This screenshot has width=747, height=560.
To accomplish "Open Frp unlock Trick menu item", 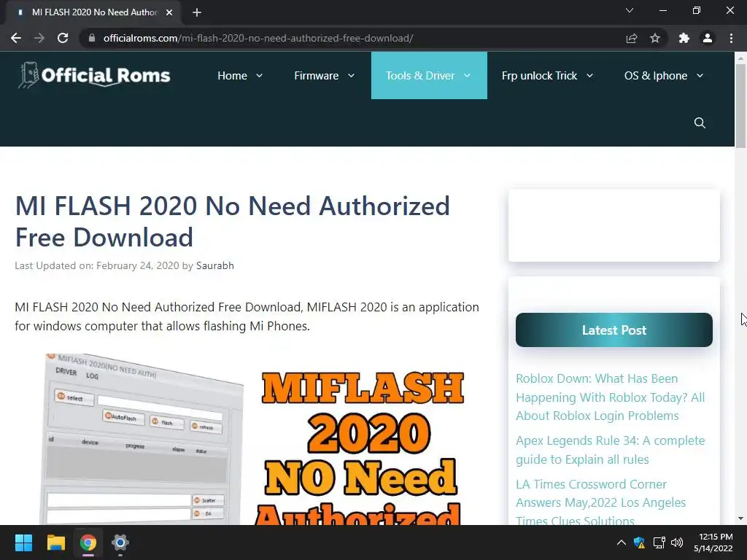I will [539, 76].
